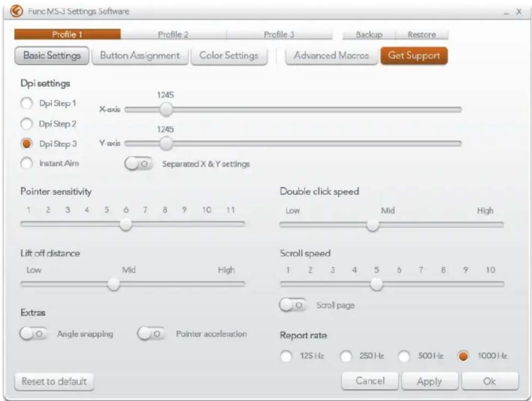Viewport: 532px width, 401px height.
Task: Click scroll speed value 1
Action: tap(288, 270)
